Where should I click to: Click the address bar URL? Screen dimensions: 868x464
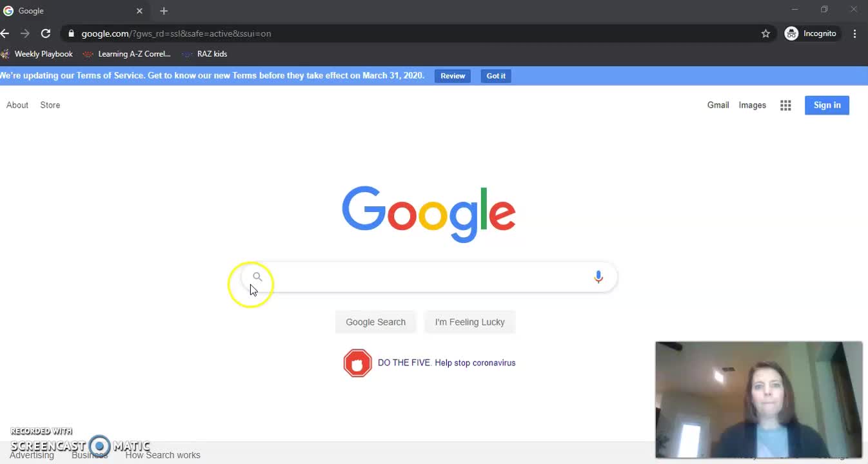tap(176, 34)
